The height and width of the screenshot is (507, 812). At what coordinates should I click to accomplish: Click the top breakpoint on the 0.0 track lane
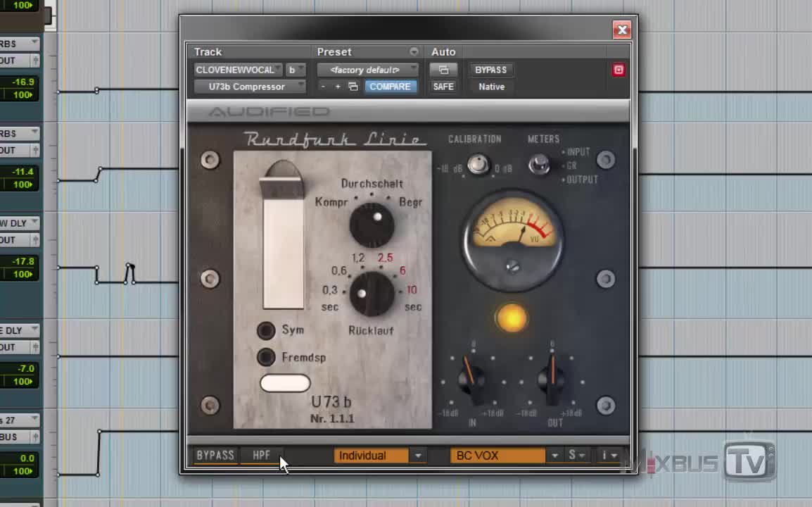click(x=99, y=432)
